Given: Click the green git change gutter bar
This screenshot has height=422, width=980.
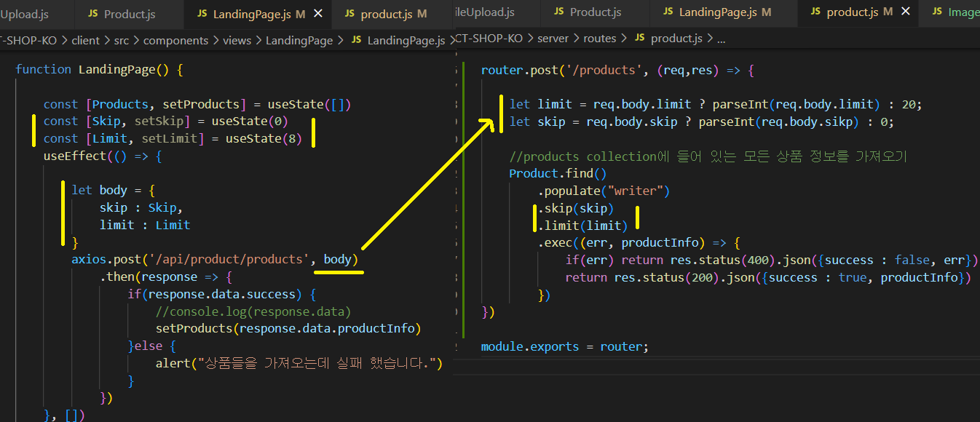Looking at the screenshot, I should click(464, 200).
